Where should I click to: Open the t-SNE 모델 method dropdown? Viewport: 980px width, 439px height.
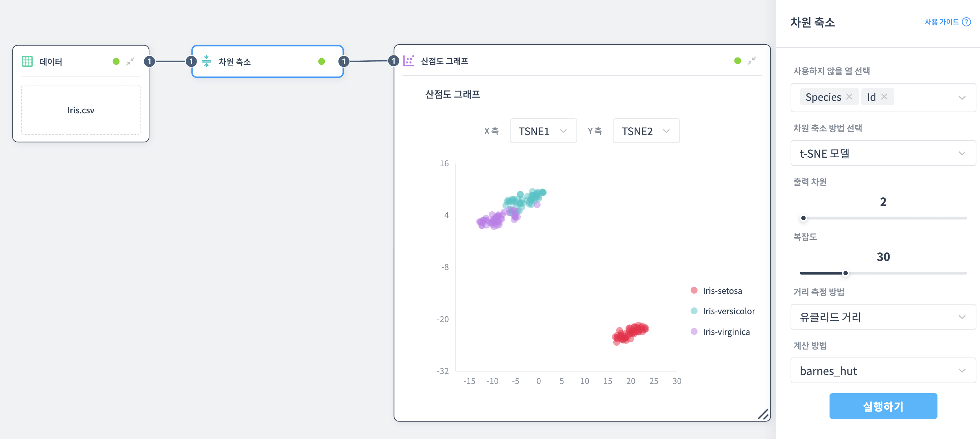883,153
